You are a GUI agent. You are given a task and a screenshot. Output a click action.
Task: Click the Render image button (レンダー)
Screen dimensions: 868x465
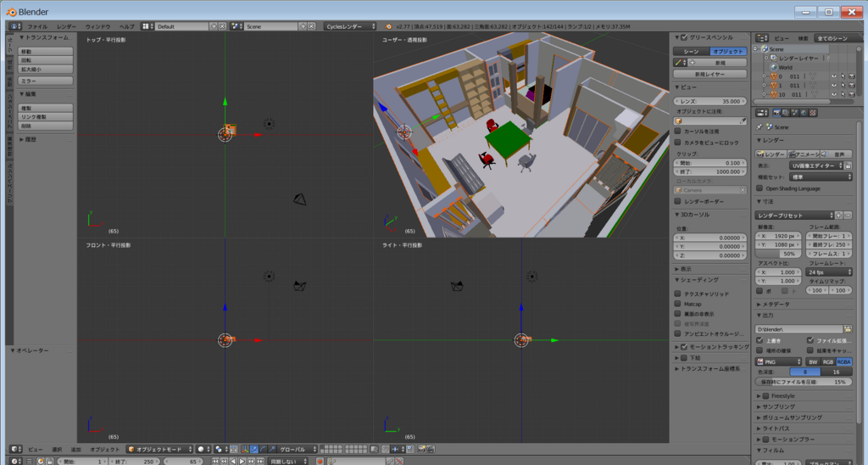(771, 154)
